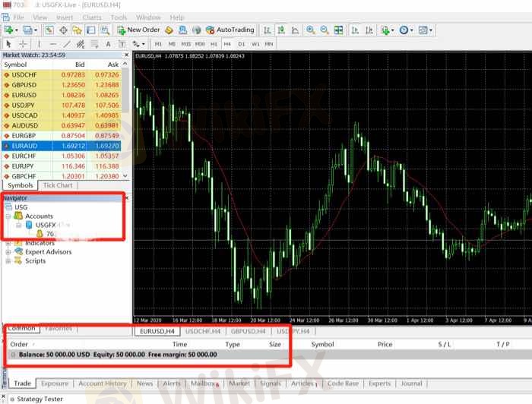Open the File menu

pos(18,17)
